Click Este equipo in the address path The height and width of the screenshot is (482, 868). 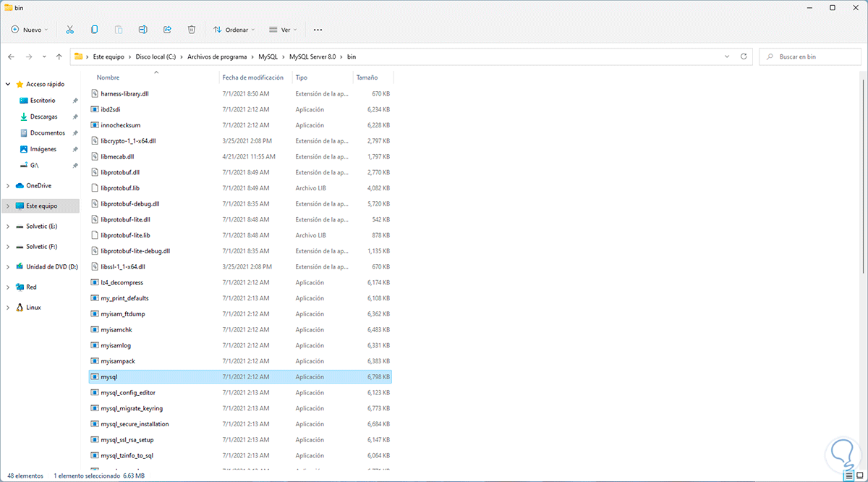tap(109, 56)
